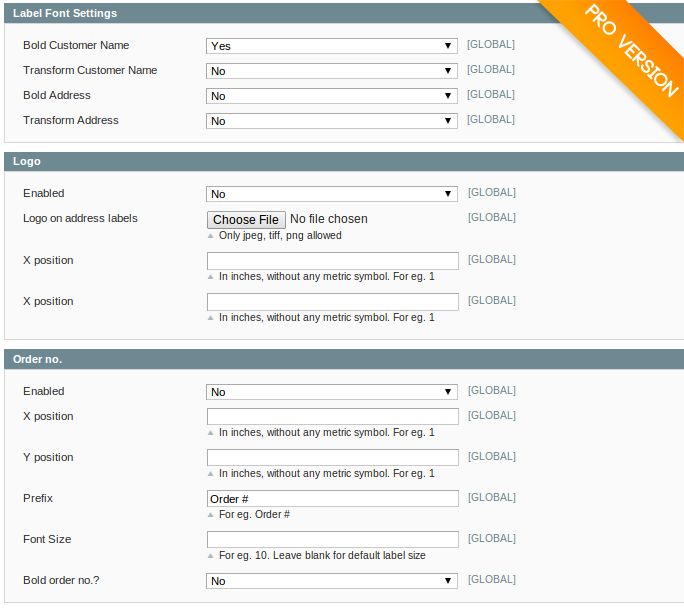Open the Order no. Enabled dropdown

[x=332, y=392]
